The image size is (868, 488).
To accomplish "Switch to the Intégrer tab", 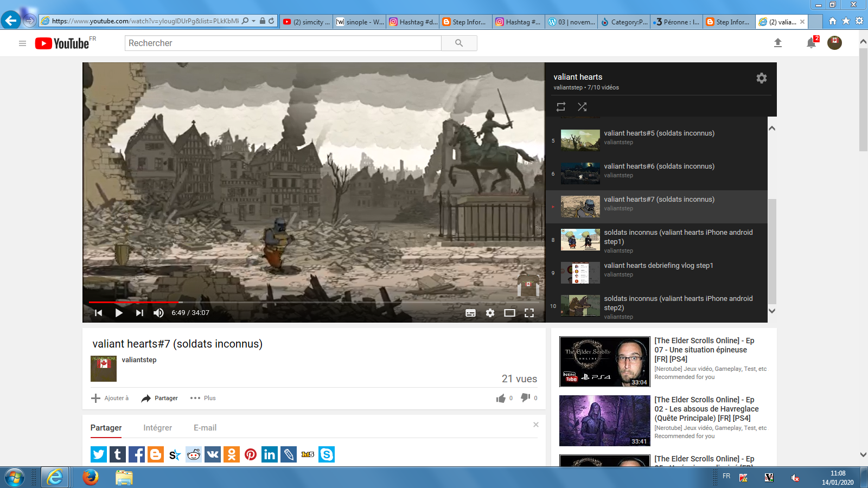I will tap(158, 428).
